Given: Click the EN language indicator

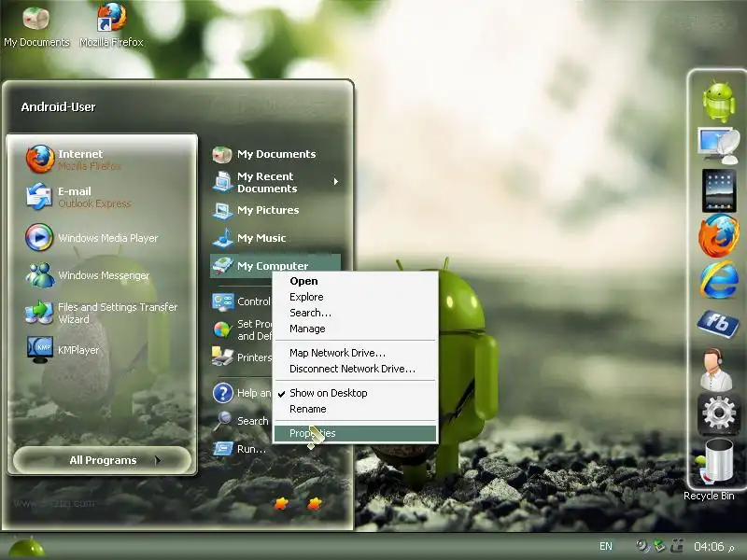Looking at the screenshot, I should [x=606, y=546].
